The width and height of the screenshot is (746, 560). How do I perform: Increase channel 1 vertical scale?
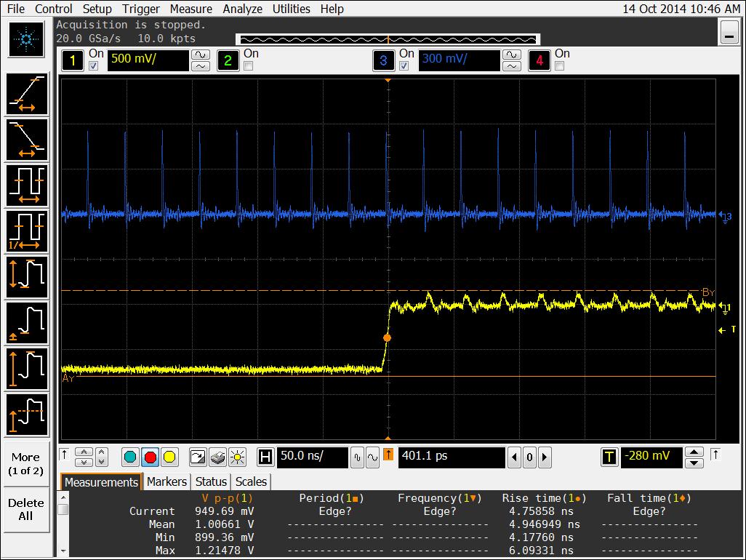(x=200, y=55)
